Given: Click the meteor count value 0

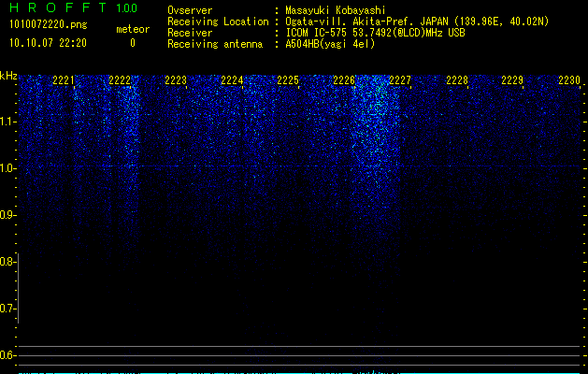Looking at the screenshot, I should pyautogui.click(x=133, y=43).
